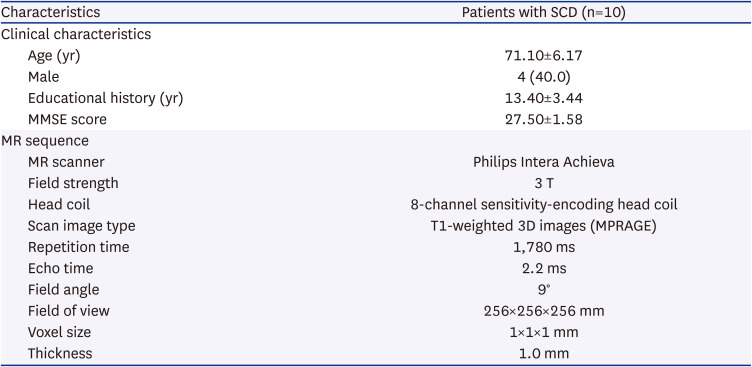Viewport: 752px width, 367px height.
Task: Select the T1-weighted 3D images (MPRAGE) cell
Action: 543,226
